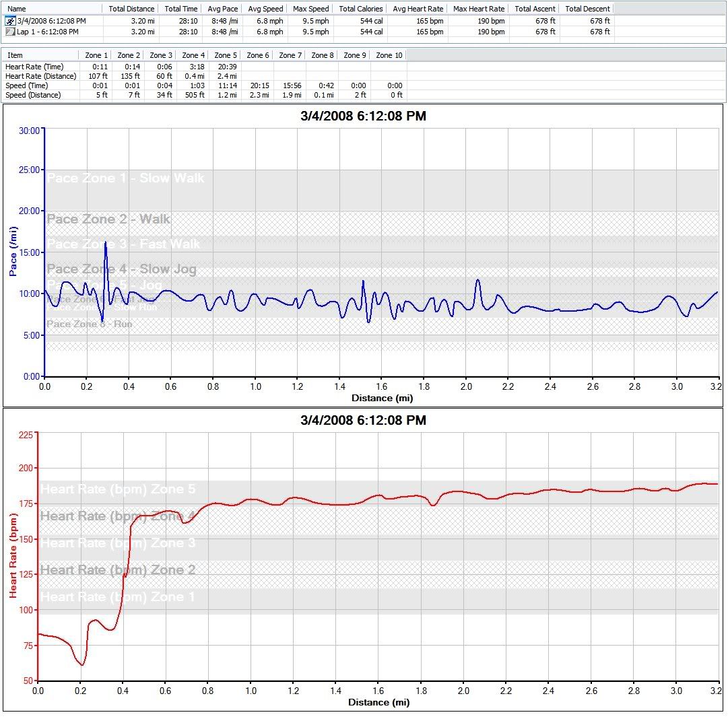Click the Zone 5 column header

tap(226, 55)
